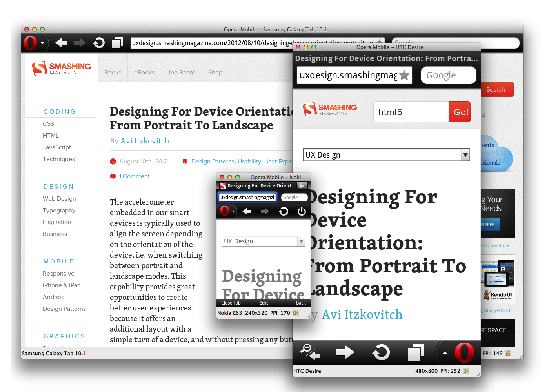
Task: Select the 'Designing For Device Orient...' tab in Nokia
Action: click(x=257, y=185)
